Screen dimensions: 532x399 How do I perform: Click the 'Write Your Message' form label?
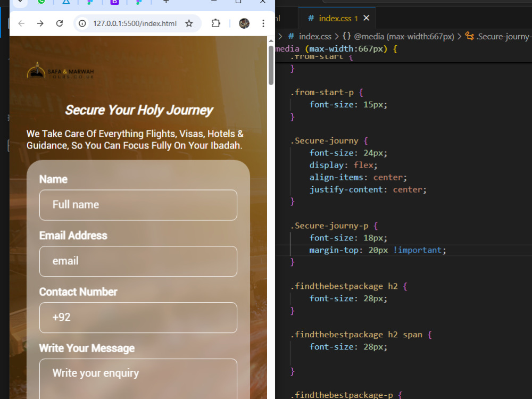(x=87, y=348)
